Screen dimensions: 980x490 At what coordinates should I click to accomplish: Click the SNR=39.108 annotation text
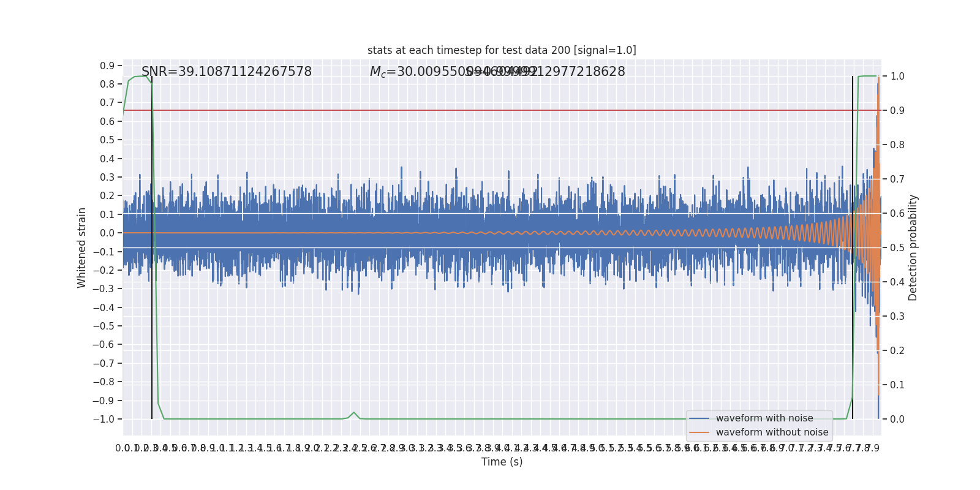point(227,72)
